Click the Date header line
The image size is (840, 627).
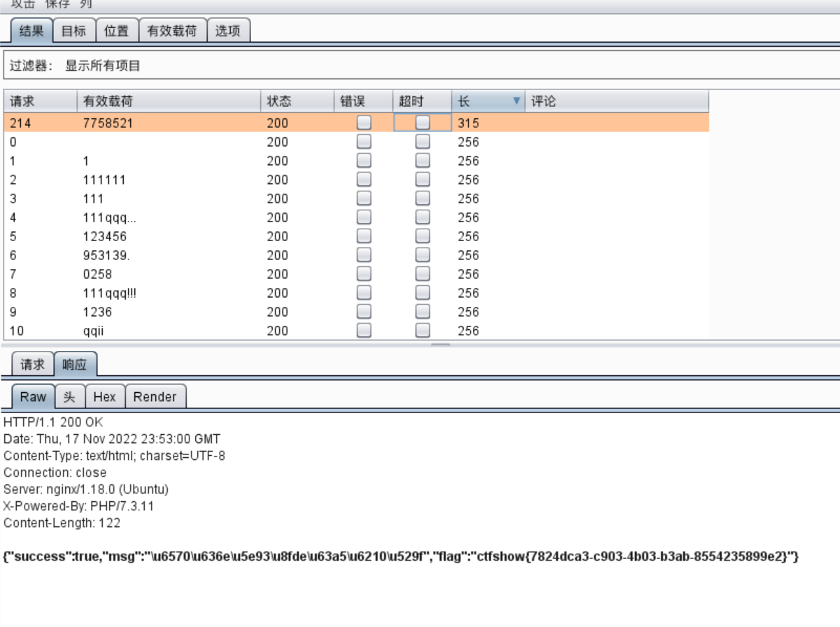[x=112, y=439]
